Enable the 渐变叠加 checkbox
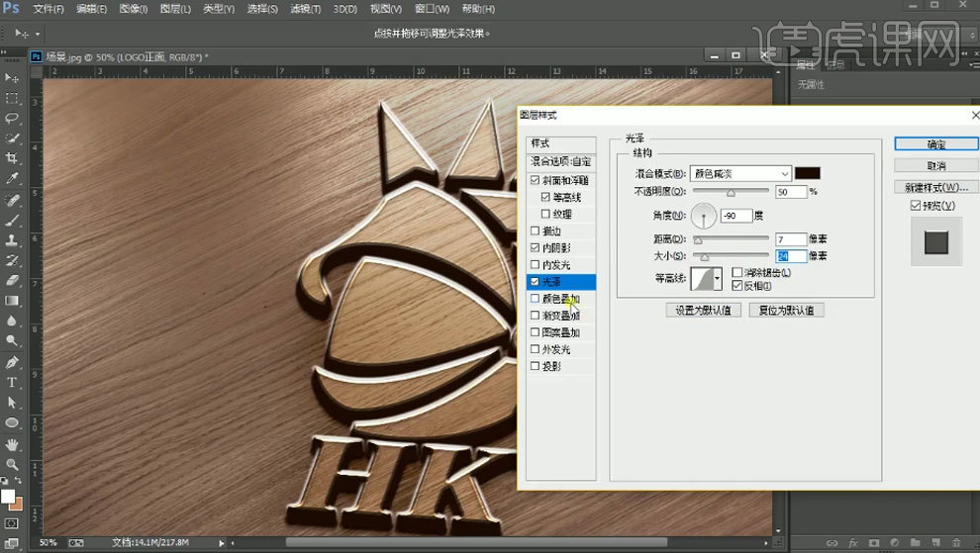The width and height of the screenshot is (980, 553). click(x=535, y=316)
